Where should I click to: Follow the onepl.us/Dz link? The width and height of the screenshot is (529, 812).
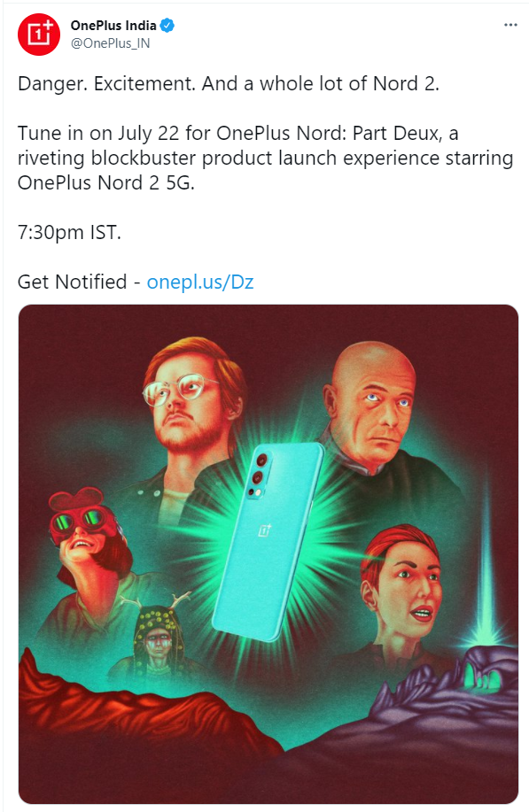200,282
